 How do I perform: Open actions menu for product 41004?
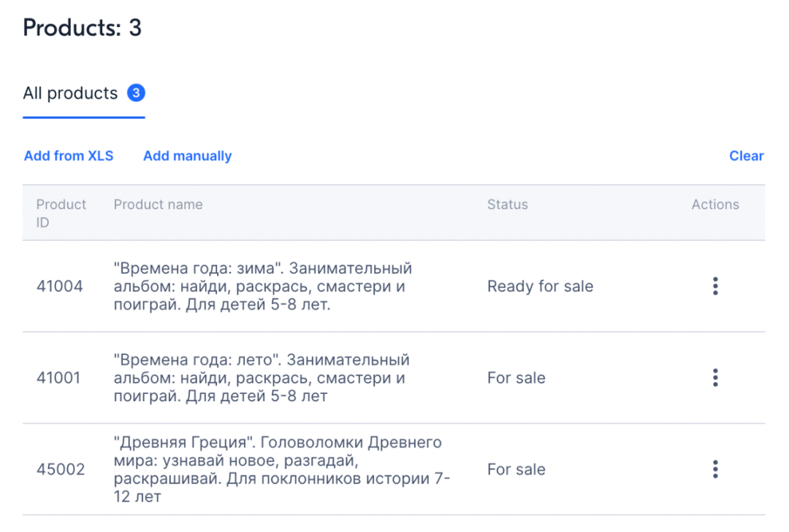point(715,286)
